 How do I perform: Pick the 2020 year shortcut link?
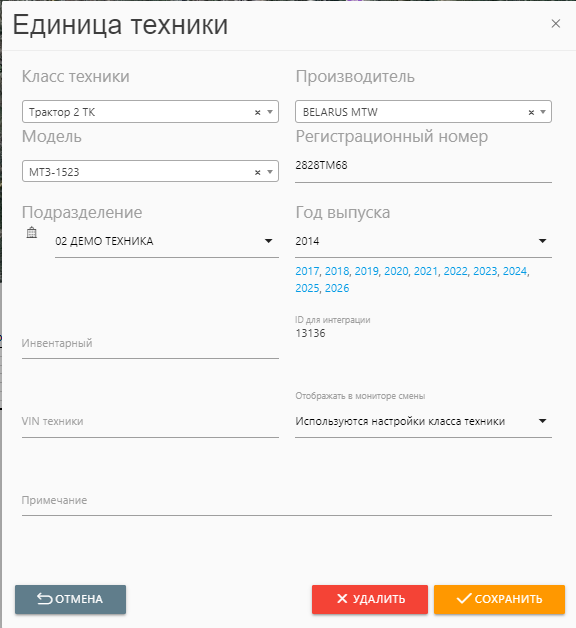[x=396, y=271]
